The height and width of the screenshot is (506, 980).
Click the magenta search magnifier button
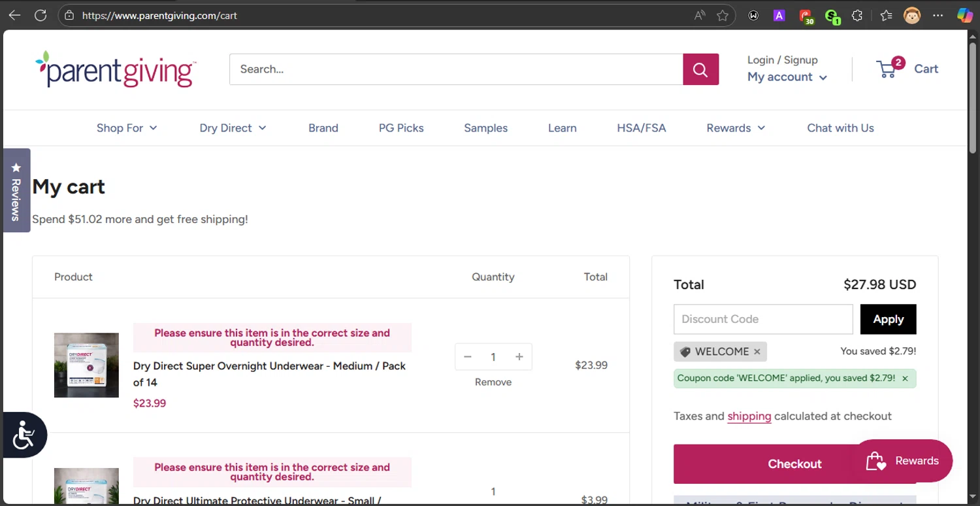point(700,69)
